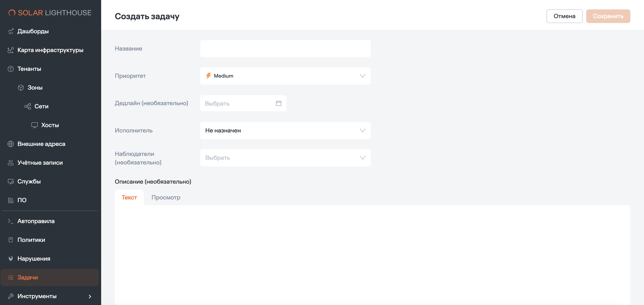Viewport: 644px width, 305px height.
Task: Click the Создать задачу heading
Action: click(147, 16)
